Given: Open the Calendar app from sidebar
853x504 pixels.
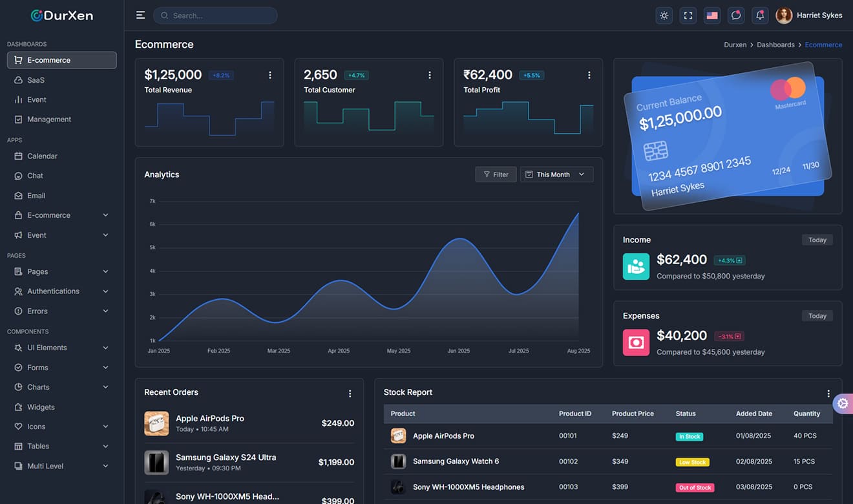Looking at the screenshot, I should [43, 156].
